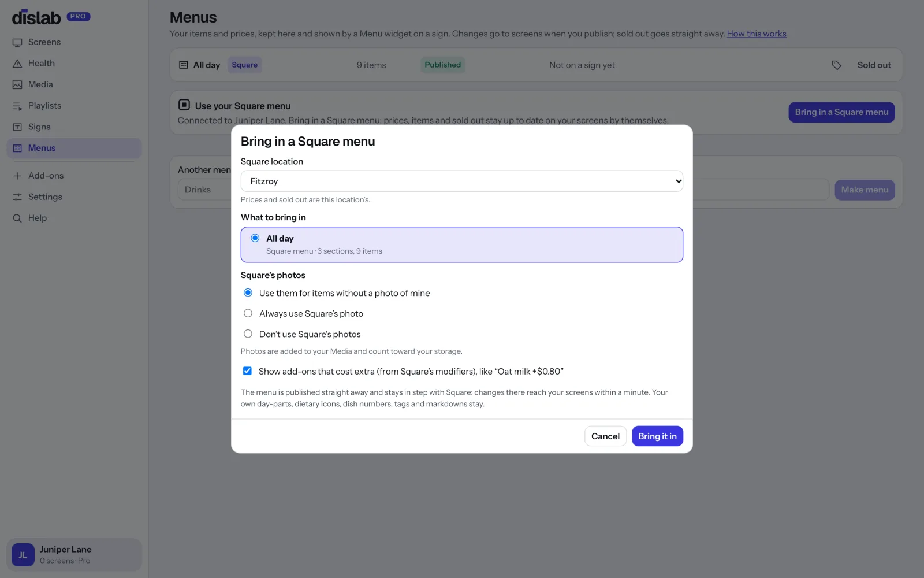Screen dimensions: 924x578
Task: Click the "Square menu · 3 sections, 9 items" text
Action: [324, 251]
